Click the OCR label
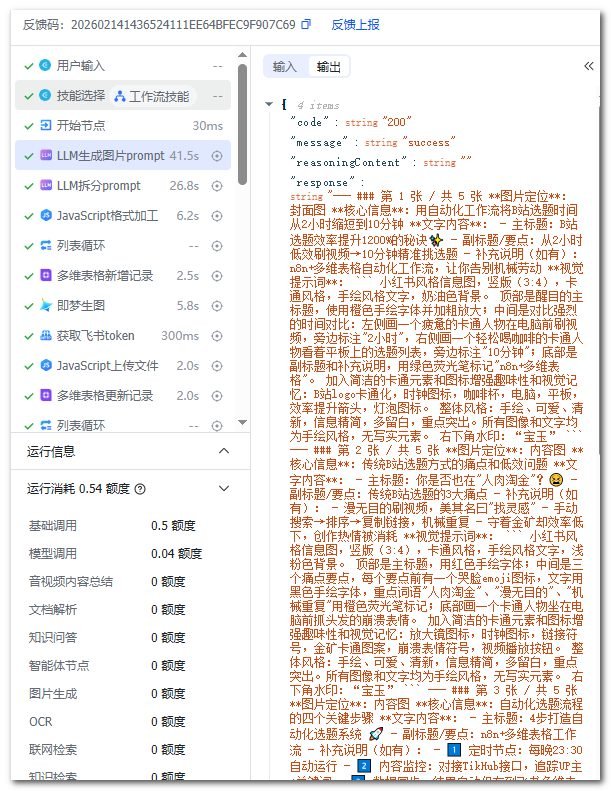This screenshot has width=611, height=791. (x=41, y=722)
